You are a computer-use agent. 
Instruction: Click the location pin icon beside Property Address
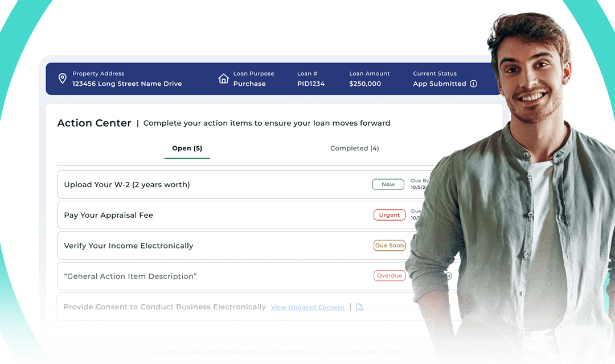pyautogui.click(x=63, y=78)
